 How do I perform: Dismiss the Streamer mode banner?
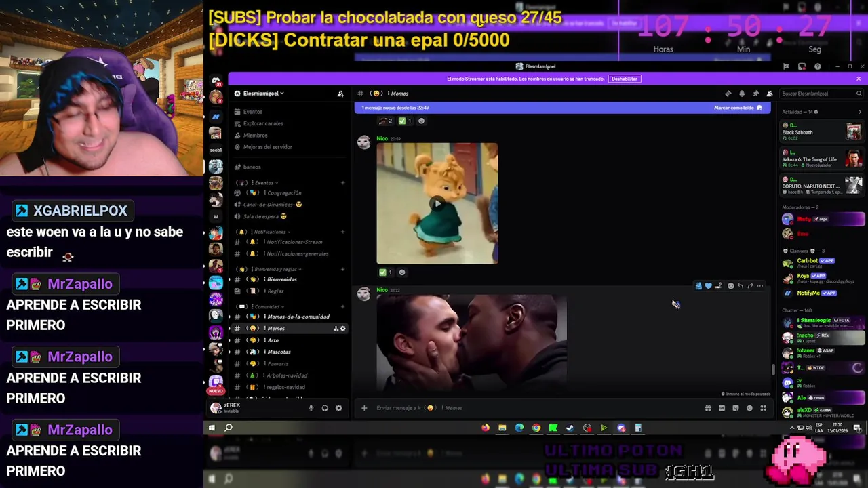click(859, 79)
